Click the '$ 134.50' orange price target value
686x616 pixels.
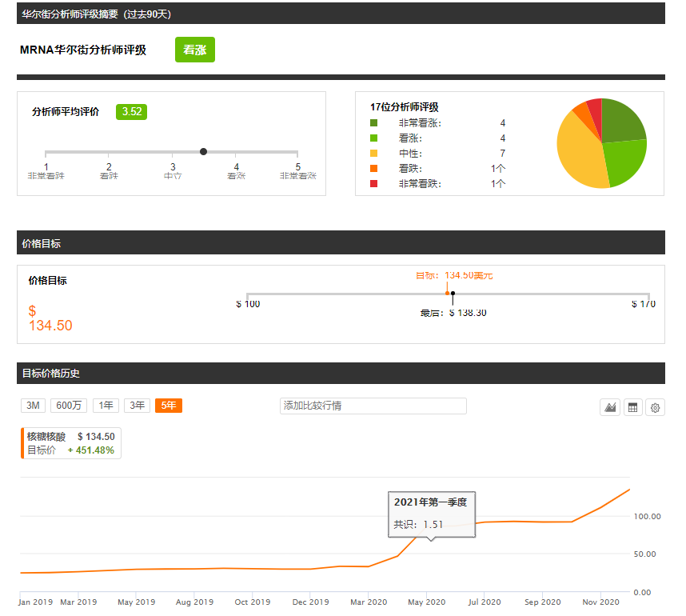click(x=50, y=318)
